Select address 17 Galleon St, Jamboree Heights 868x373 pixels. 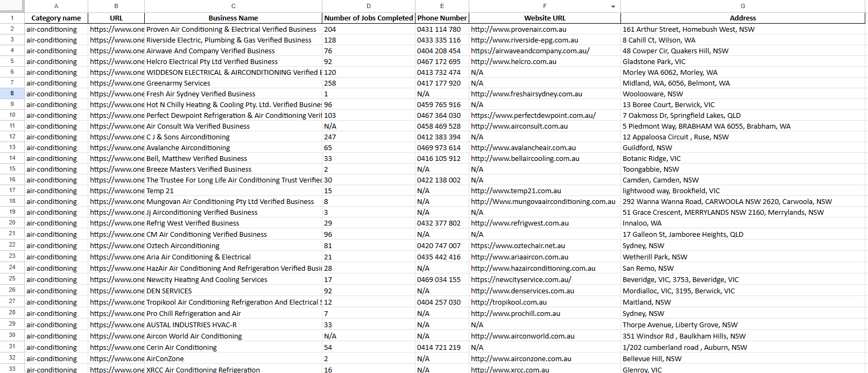pos(743,234)
